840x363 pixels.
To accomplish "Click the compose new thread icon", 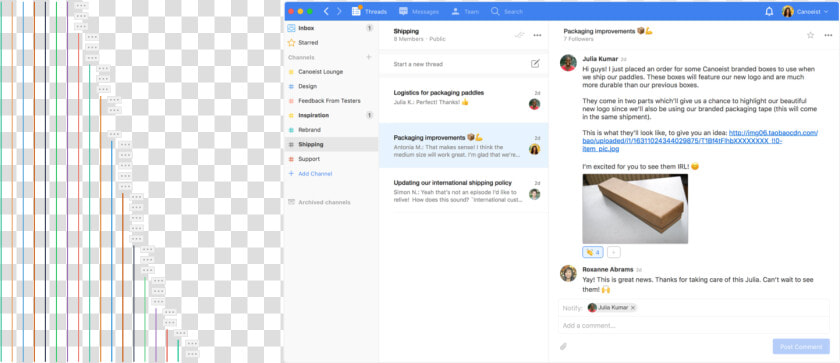I will (535, 64).
